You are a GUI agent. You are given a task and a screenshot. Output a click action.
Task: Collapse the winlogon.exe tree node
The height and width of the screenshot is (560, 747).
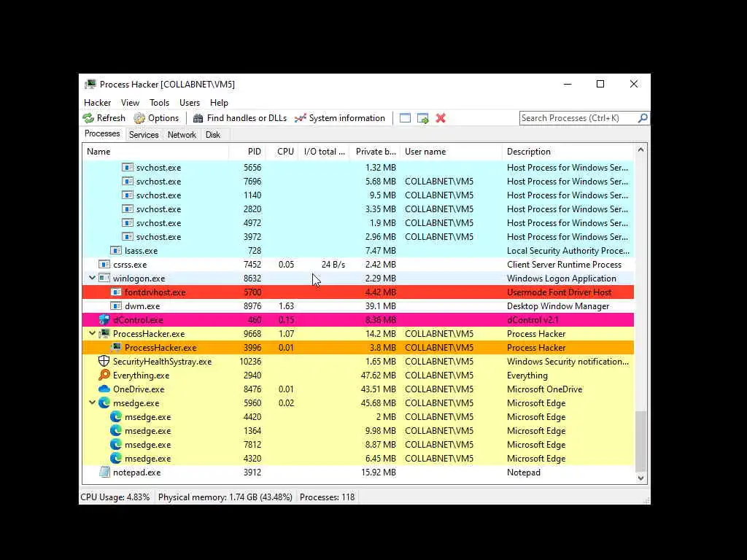pos(92,278)
